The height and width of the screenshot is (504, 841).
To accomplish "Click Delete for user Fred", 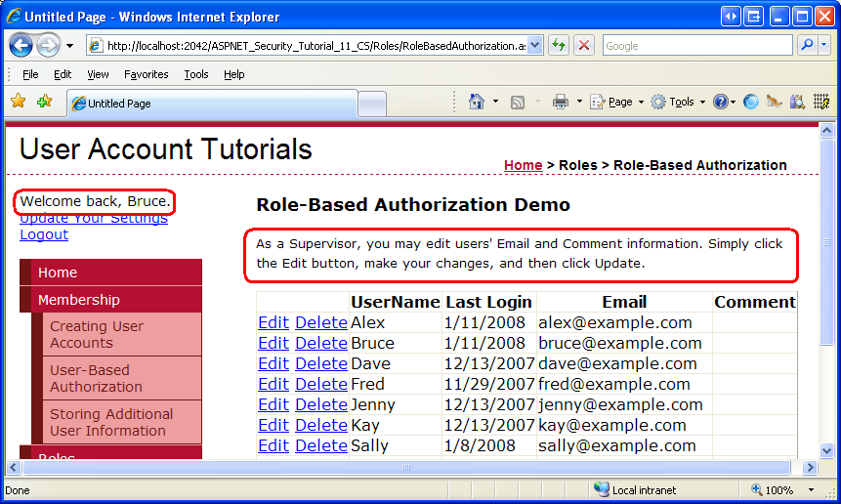I will point(321,384).
